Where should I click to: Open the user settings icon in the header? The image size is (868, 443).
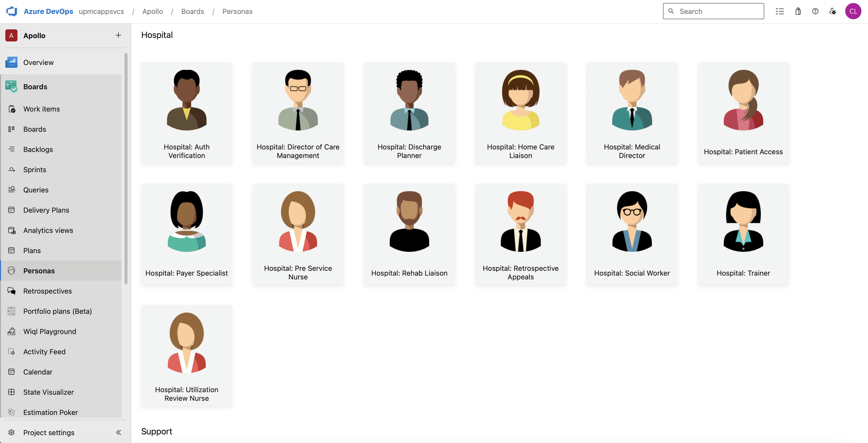click(x=832, y=11)
